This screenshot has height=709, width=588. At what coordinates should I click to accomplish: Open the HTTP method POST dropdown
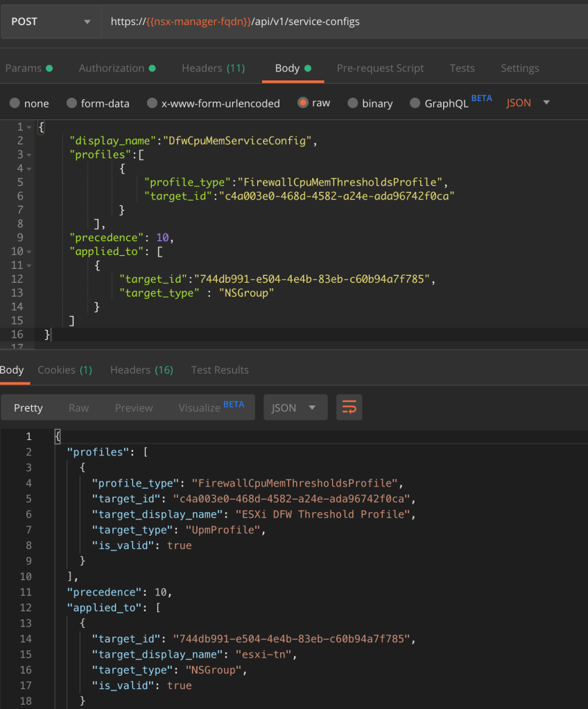point(50,21)
